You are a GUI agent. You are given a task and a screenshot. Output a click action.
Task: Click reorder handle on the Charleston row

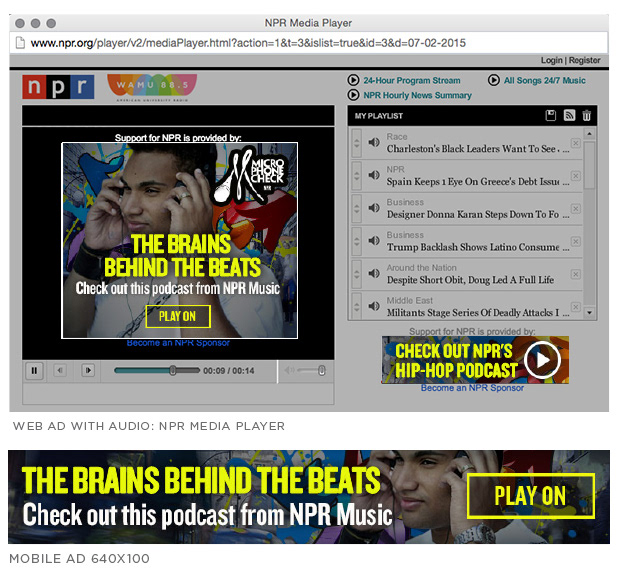coord(356,143)
